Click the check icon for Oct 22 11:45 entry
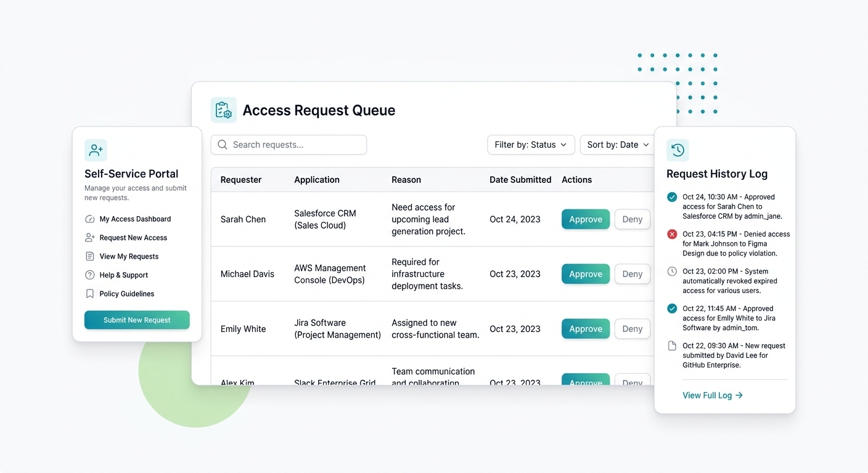The height and width of the screenshot is (473, 868). (x=672, y=309)
